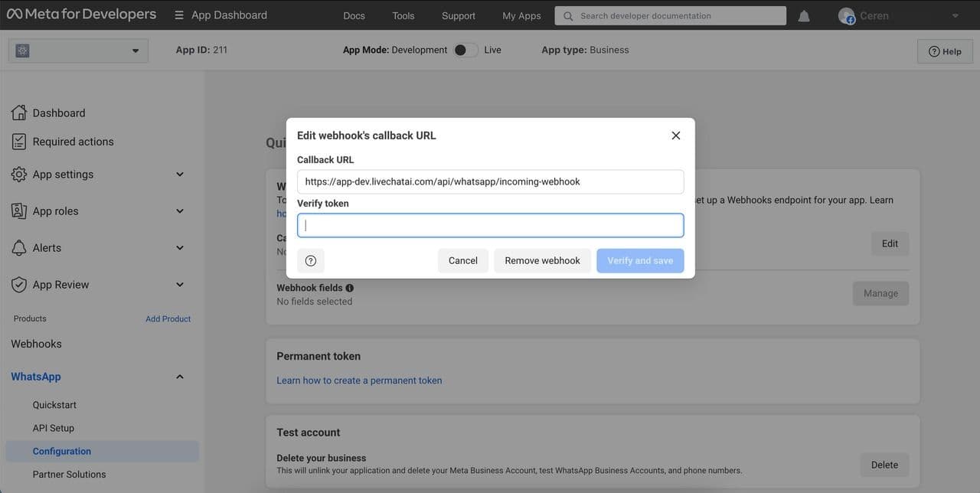Click the App roles badge icon
The width and height of the screenshot is (980, 493).
point(19,211)
